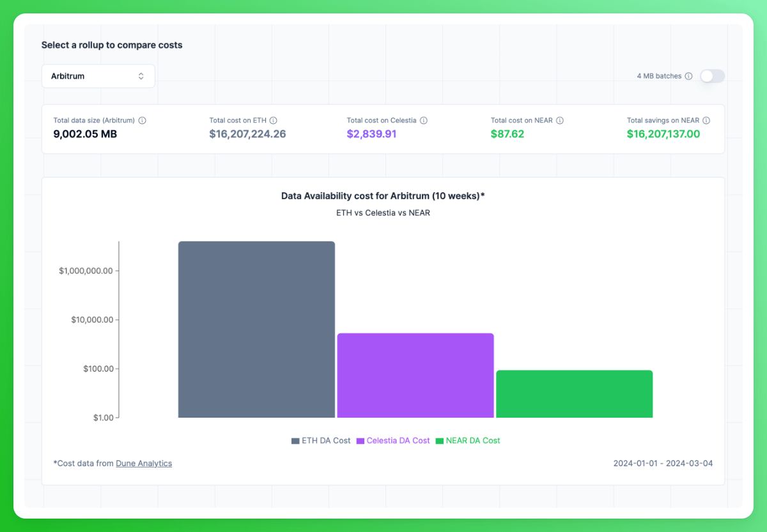This screenshot has width=767, height=532.
Task: Open the Dune Analytics link
Action: point(144,464)
